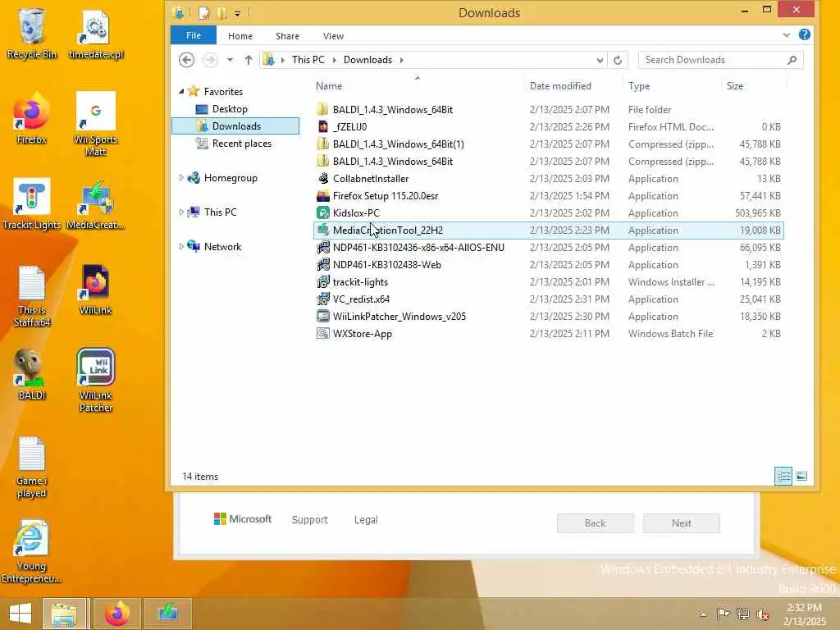Open the Wii Sports Matt desktop shortcut
Viewport: 840px width, 630px height.
[x=96, y=125]
